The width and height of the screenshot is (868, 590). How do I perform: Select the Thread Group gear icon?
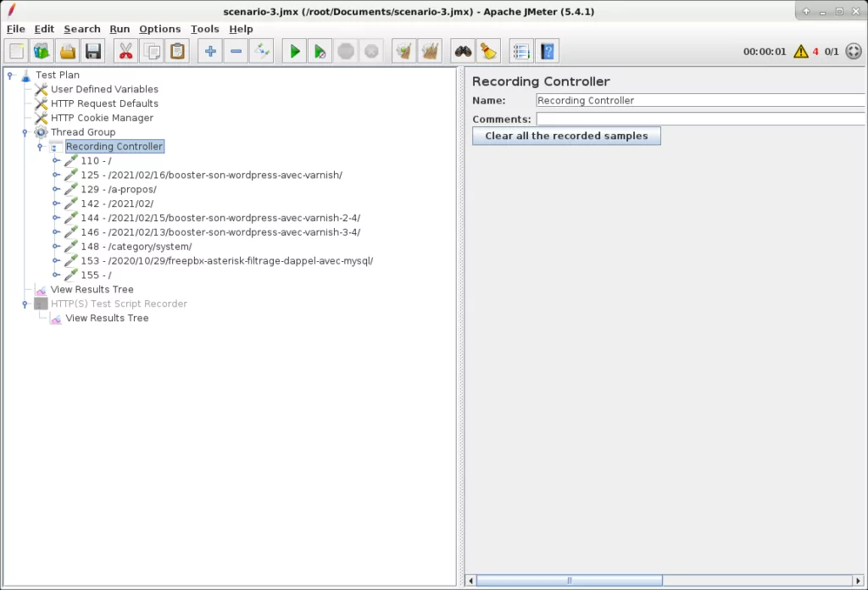(41, 132)
